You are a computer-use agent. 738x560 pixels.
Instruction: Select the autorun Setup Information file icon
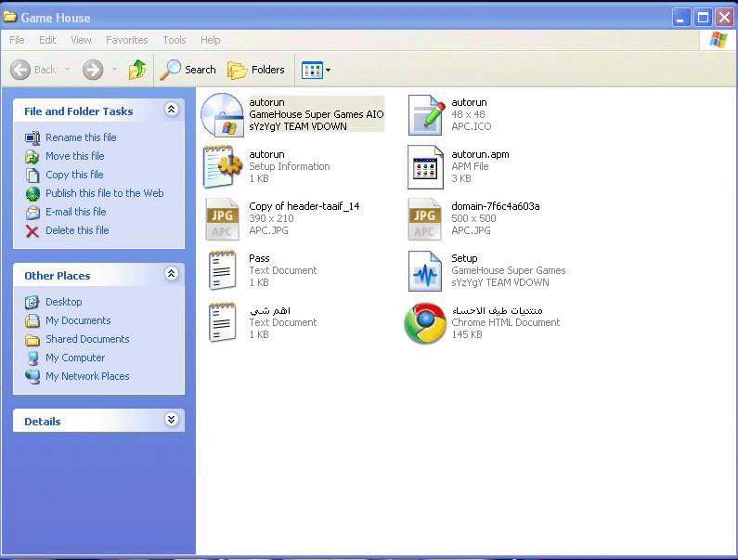223,166
